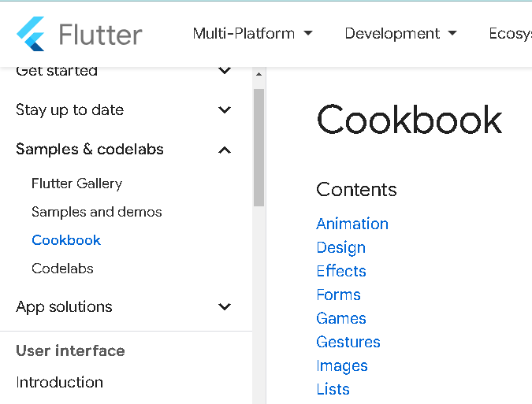This screenshot has width=532, height=404.
Task: Collapse the Samples & codelabs chevron
Action: [x=225, y=150]
